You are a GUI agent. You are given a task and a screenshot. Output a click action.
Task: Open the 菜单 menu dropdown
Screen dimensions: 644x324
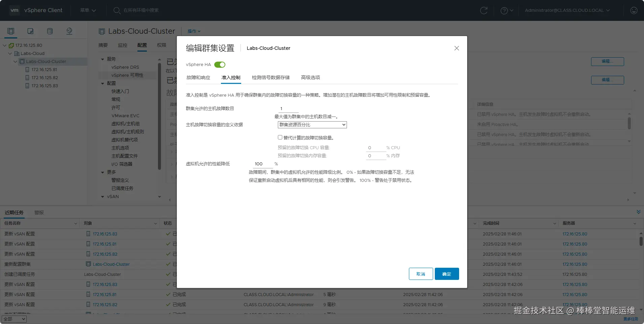coord(88,10)
